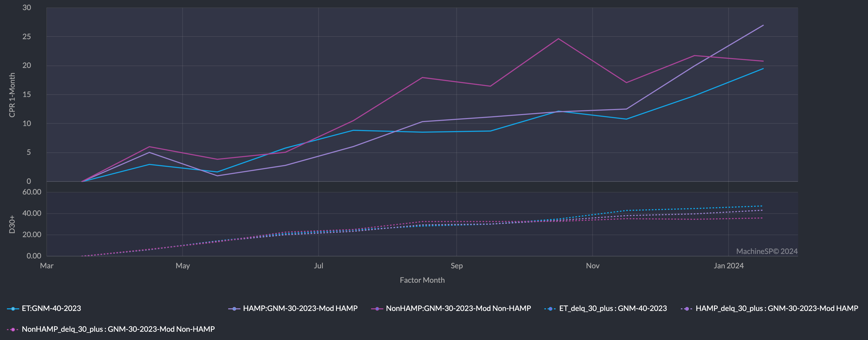Screen dimensions: 868x340
Task: Click the Nov x-axis tick label
Action: coord(592,266)
